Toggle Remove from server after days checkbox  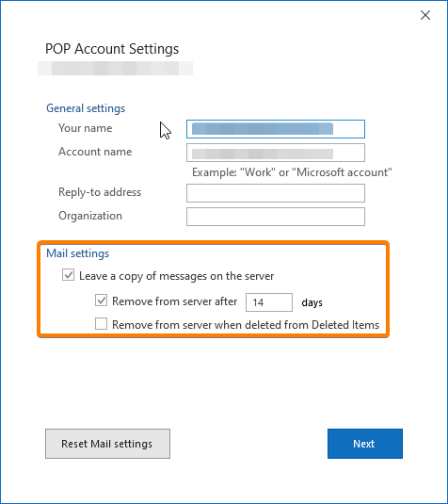pyautogui.click(x=101, y=301)
